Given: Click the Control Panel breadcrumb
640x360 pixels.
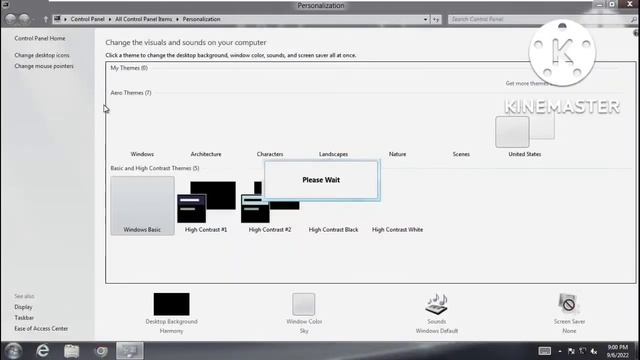Looking at the screenshot, I should click(87, 19).
